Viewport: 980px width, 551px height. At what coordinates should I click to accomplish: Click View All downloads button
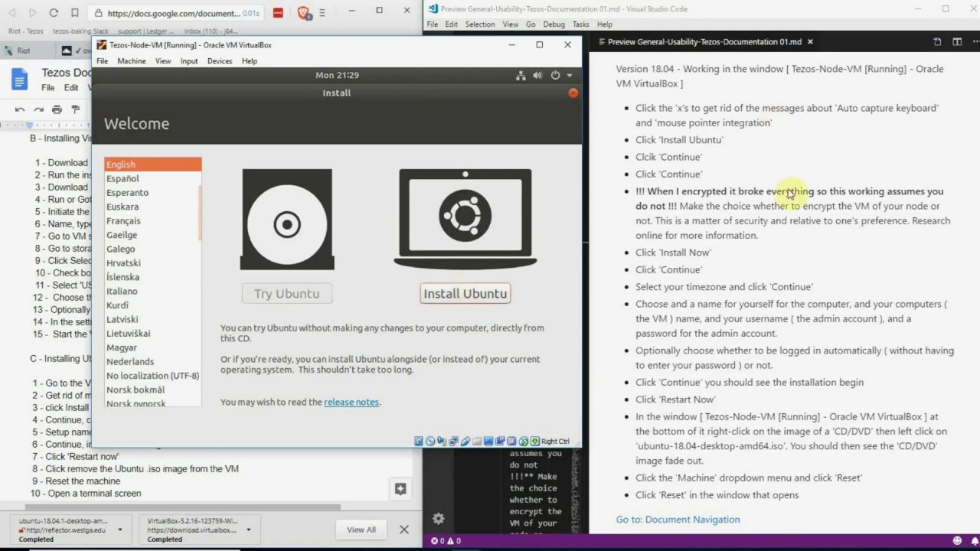point(361,530)
